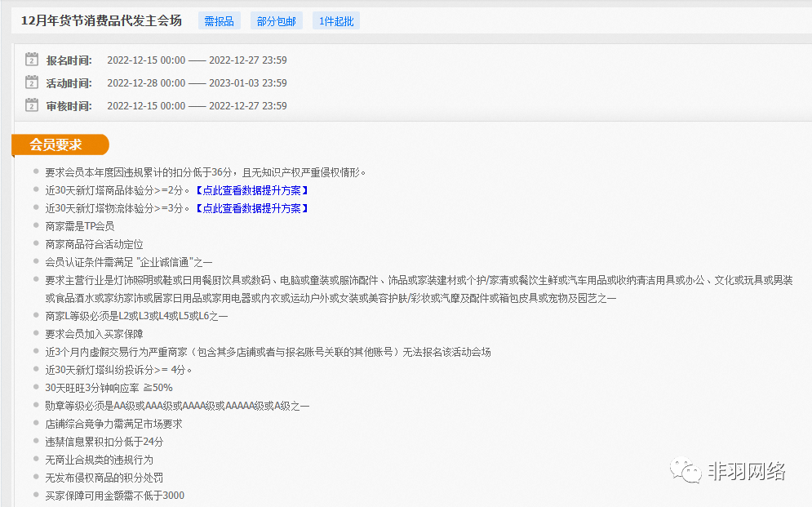Click the 报名时间 date range text
This screenshot has height=507, width=812.
(197, 60)
